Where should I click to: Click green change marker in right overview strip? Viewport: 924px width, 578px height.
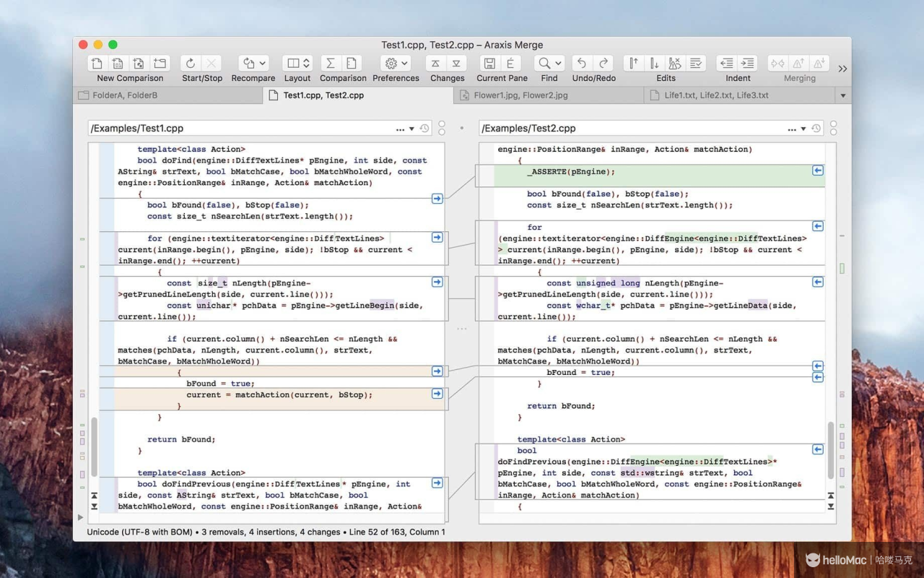pyautogui.click(x=842, y=268)
